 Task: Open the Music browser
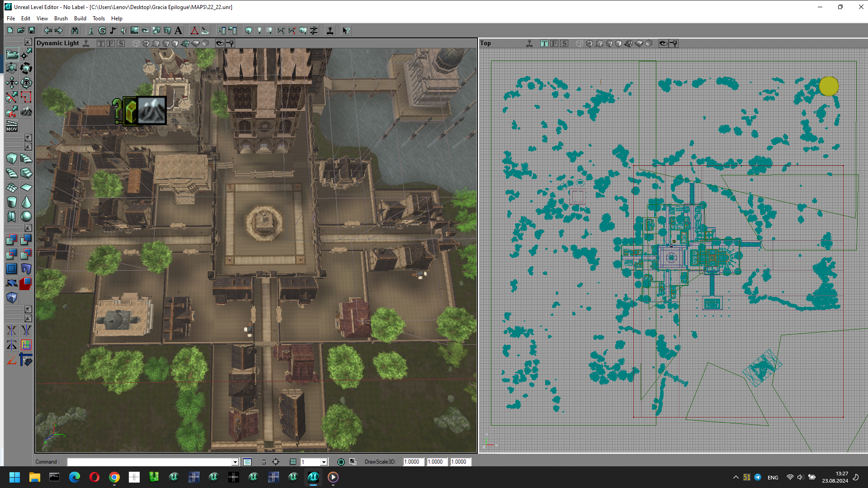[113, 30]
